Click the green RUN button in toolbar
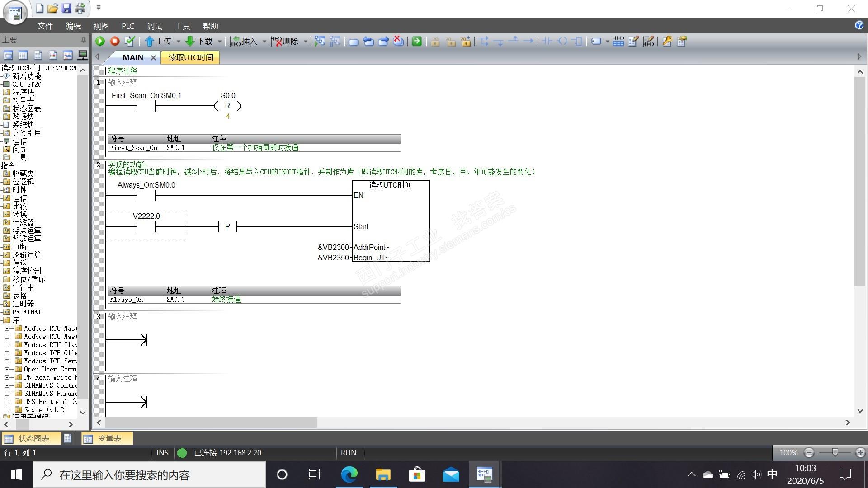Image resolution: width=868 pixels, height=488 pixels. pos(100,41)
